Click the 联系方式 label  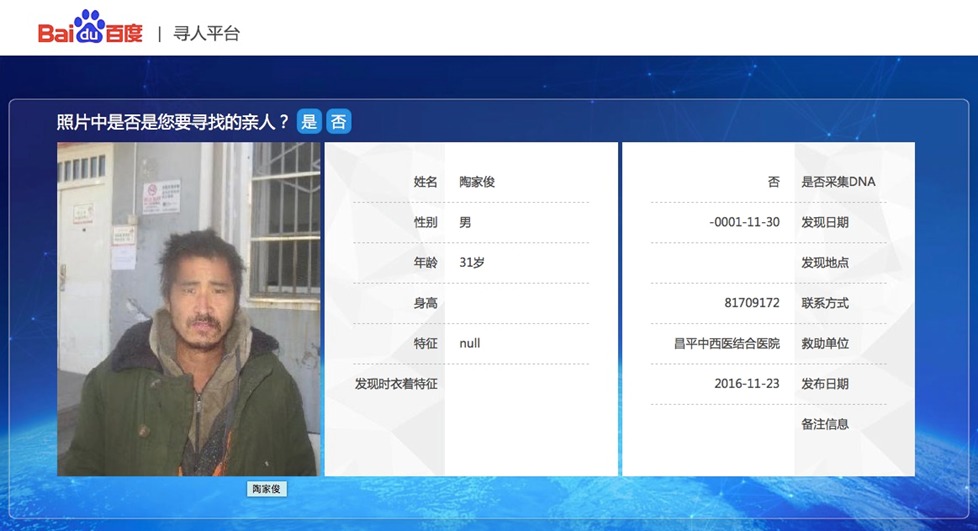[825, 303]
